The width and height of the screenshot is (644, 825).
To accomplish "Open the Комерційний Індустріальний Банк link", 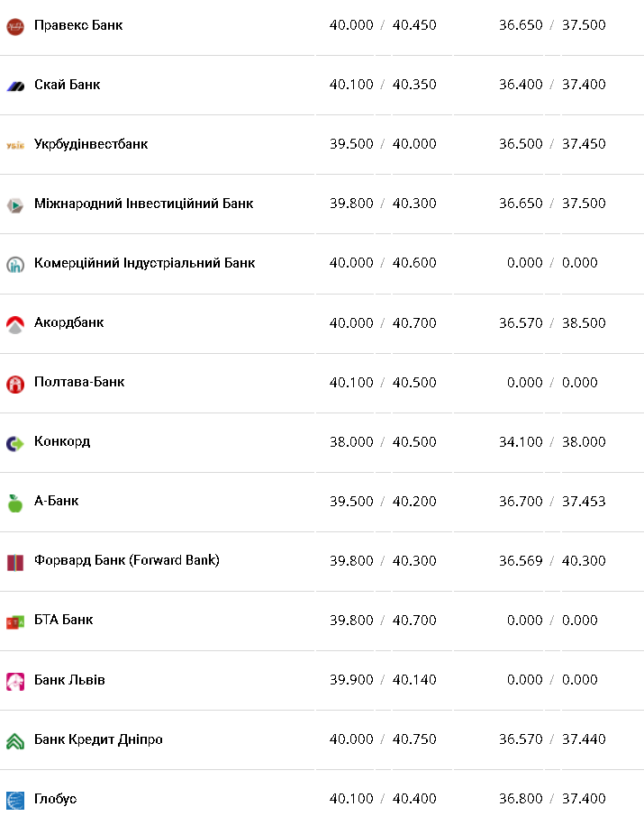I will tap(144, 263).
